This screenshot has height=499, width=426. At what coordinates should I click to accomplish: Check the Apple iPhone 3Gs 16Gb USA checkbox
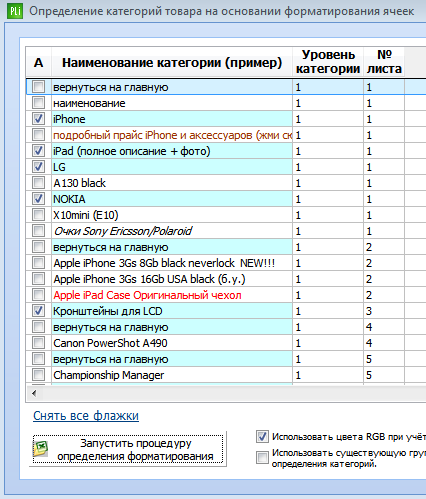click(x=38, y=279)
